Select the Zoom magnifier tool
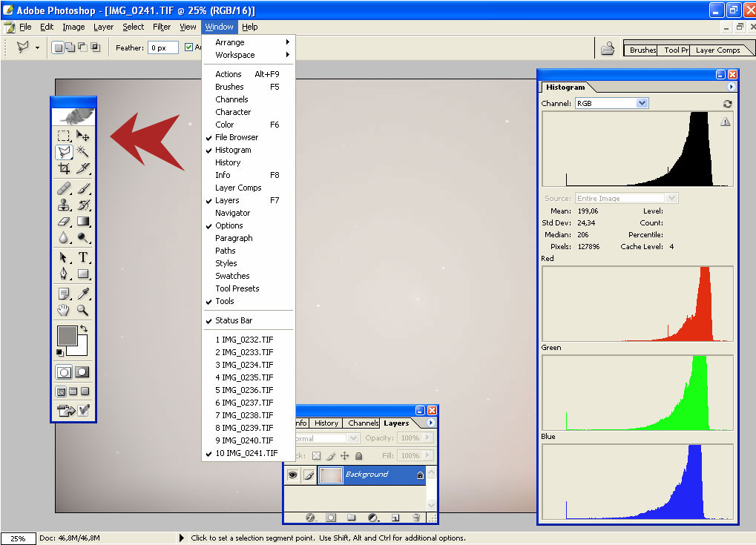 83,310
